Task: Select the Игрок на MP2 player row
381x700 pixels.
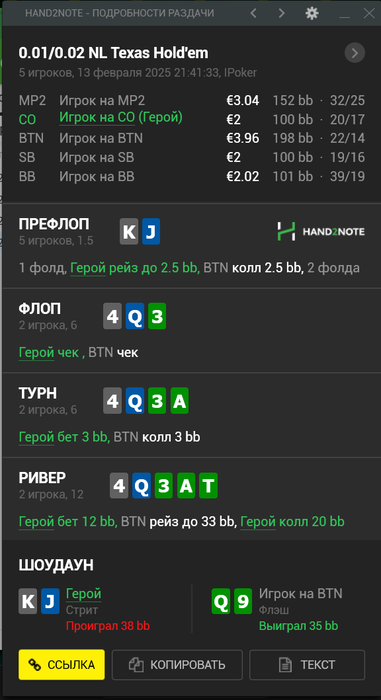Action: click(192, 100)
